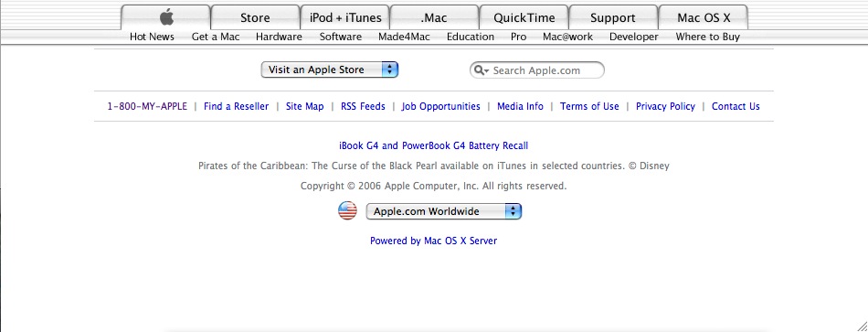Image resolution: width=868 pixels, height=332 pixels.
Task: Click the Copyright 2006 Apple Computer text
Action: pyautogui.click(x=433, y=186)
